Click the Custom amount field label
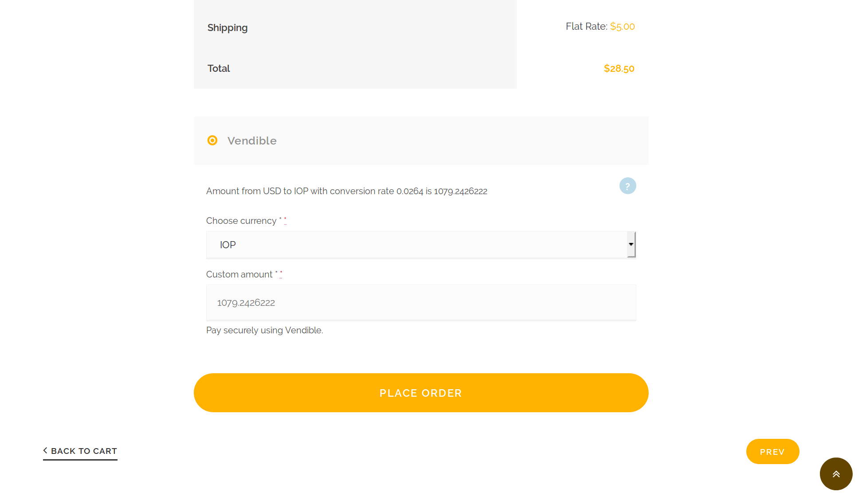The height and width of the screenshot is (504, 866). click(x=239, y=274)
